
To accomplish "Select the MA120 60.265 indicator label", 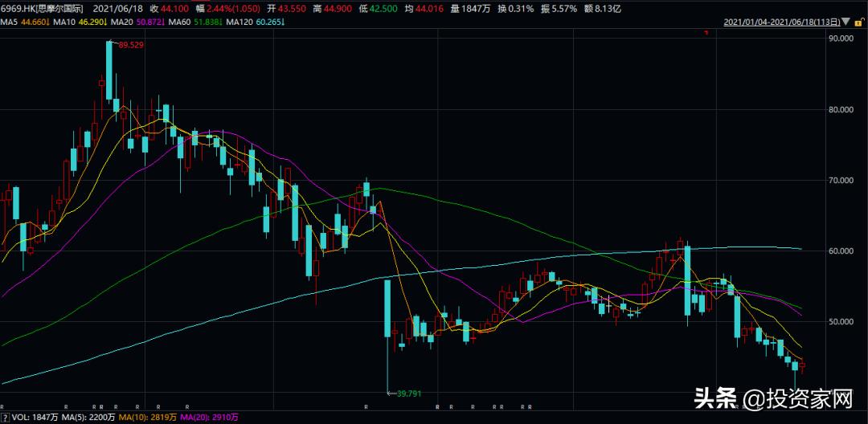I will click(x=256, y=22).
